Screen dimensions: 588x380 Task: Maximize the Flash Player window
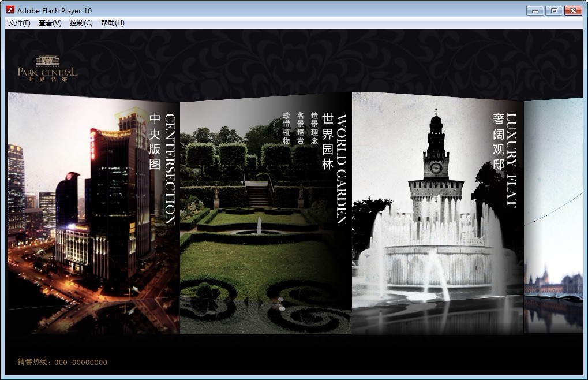554,11
